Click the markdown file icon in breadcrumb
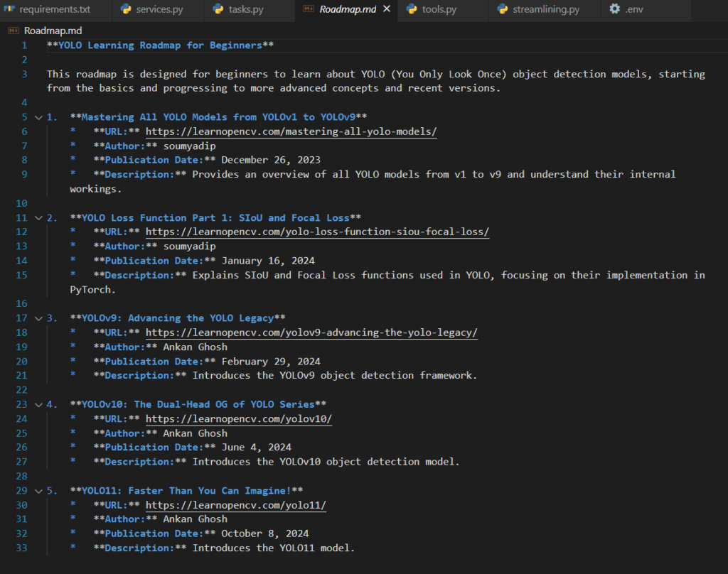This screenshot has height=574, width=728. point(14,31)
